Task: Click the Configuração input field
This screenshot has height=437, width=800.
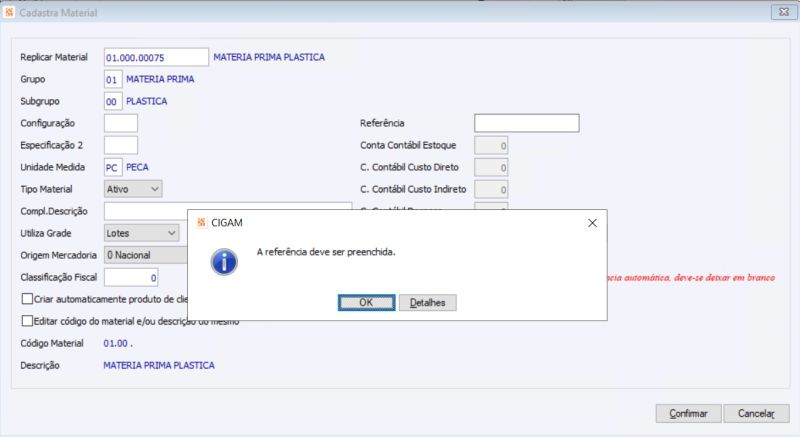Action: pyautogui.click(x=120, y=123)
